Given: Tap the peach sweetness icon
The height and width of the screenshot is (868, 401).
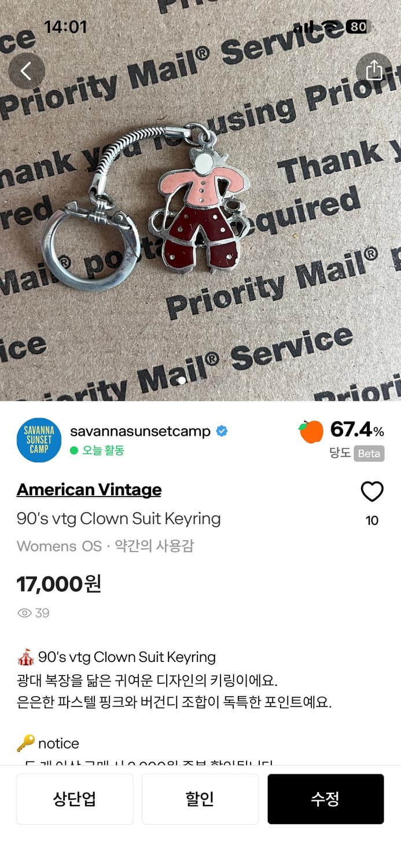Looking at the screenshot, I should pyautogui.click(x=311, y=432).
